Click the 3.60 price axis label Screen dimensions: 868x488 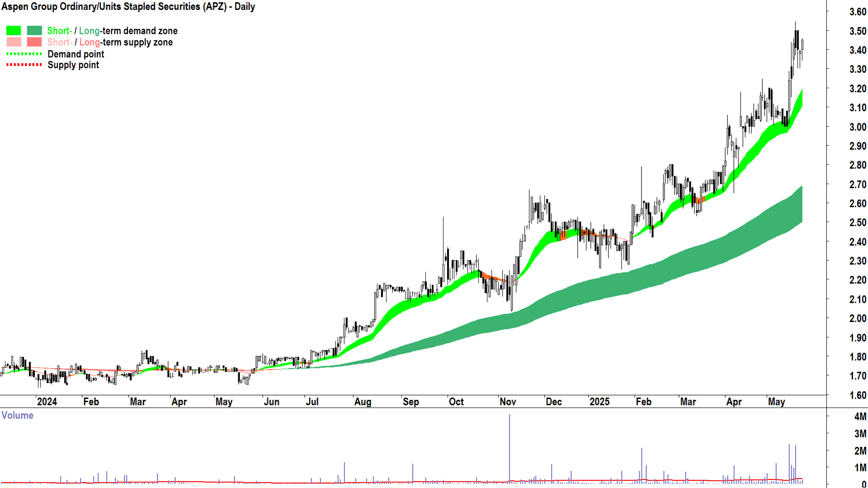858,12
